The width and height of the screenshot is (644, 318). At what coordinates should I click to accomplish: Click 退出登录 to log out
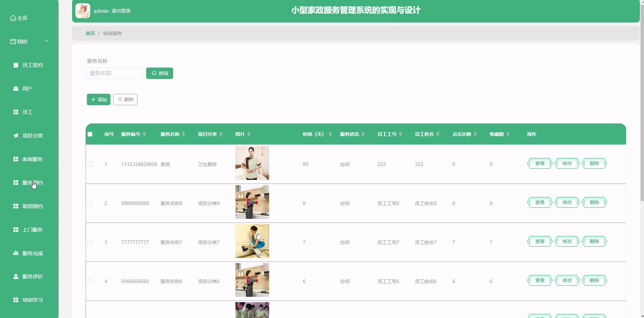coord(121,11)
